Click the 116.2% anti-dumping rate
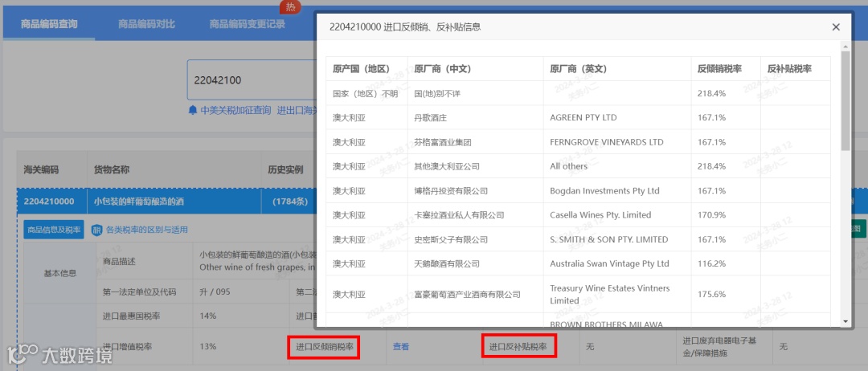The image size is (868, 371). 711,263
